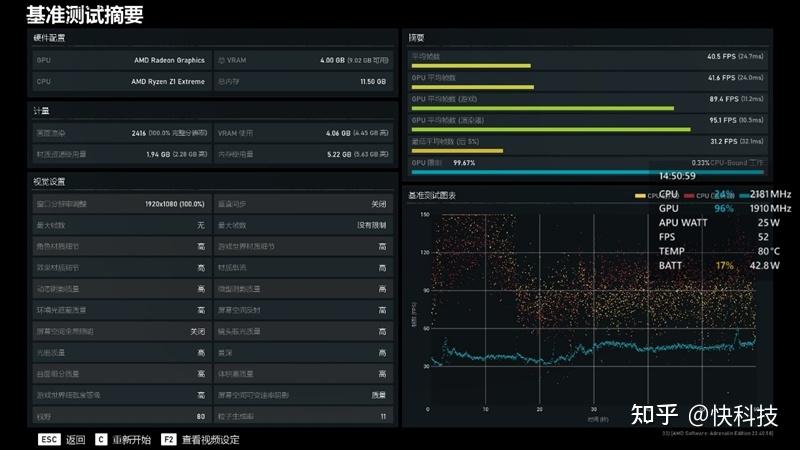
Task: Select the AMD Radeon Graphics GPU row
Action: pos(121,60)
